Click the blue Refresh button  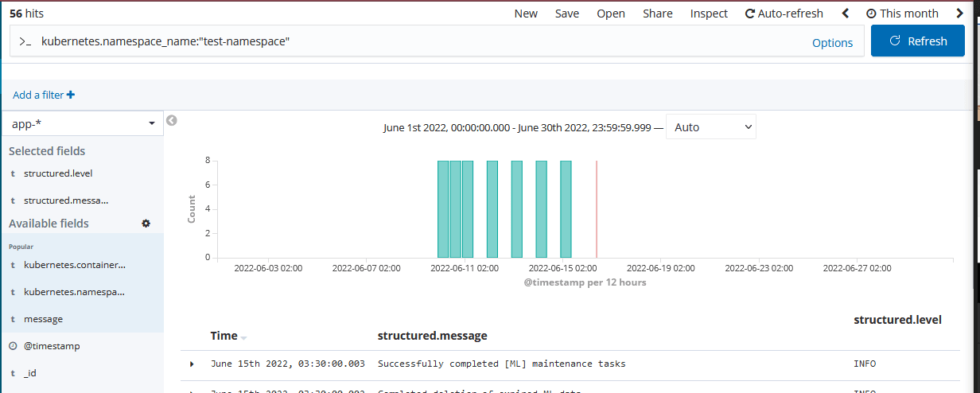click(x=917, y=41)
